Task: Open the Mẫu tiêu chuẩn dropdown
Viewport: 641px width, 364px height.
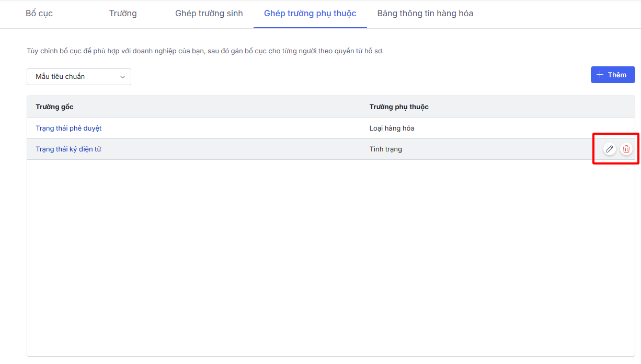Action: [x=78, y=77]
